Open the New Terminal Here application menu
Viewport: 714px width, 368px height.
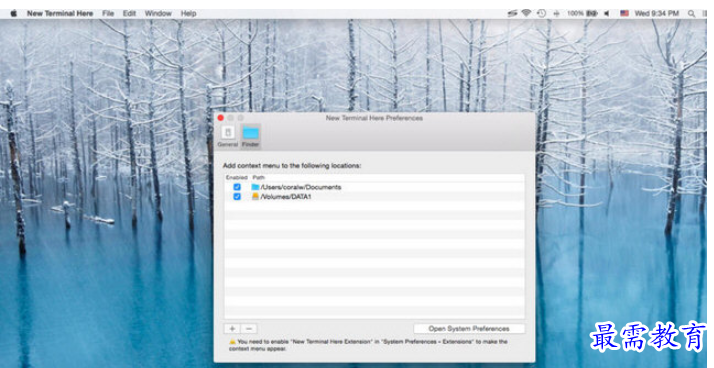[x=60, y=14]
